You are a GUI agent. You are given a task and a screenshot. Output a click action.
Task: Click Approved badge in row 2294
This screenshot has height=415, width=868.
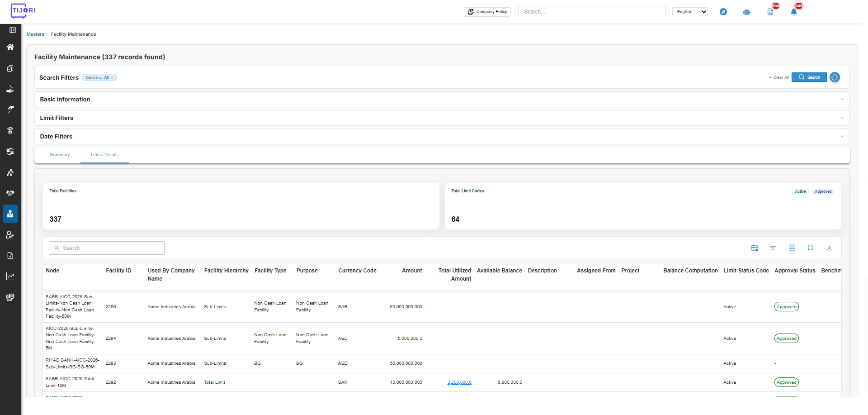point(787,339)
